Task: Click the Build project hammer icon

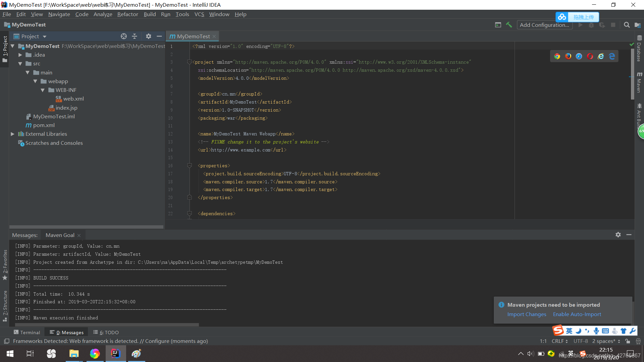Action: pos(509,25)
